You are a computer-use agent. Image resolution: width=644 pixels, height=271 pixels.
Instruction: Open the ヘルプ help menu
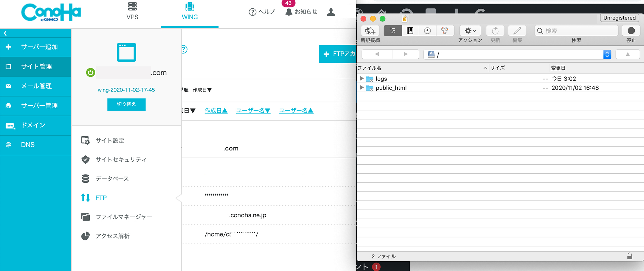(262, 12)
